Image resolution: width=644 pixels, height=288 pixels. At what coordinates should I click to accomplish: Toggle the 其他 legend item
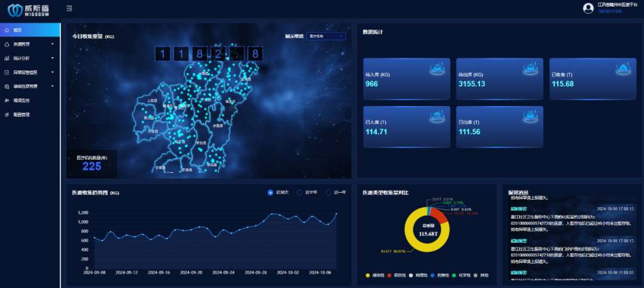pyautogui.click(x=481, y=275)
